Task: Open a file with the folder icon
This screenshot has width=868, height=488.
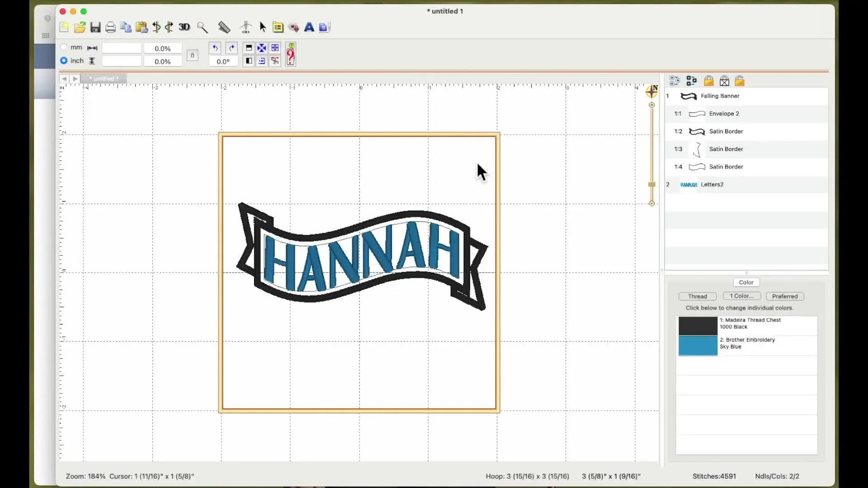Action: coord(80,27)
